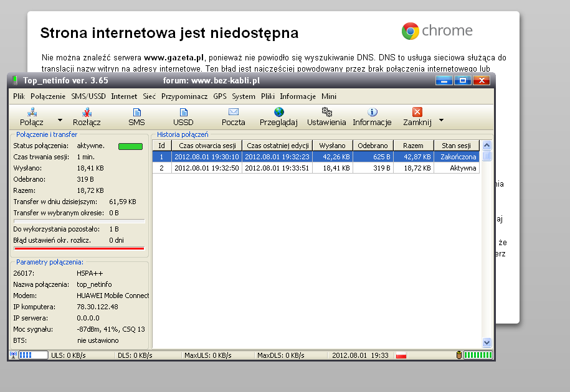Click the red billing period progress bar
The width and height of the screenshot is (570, 392).
79,249
